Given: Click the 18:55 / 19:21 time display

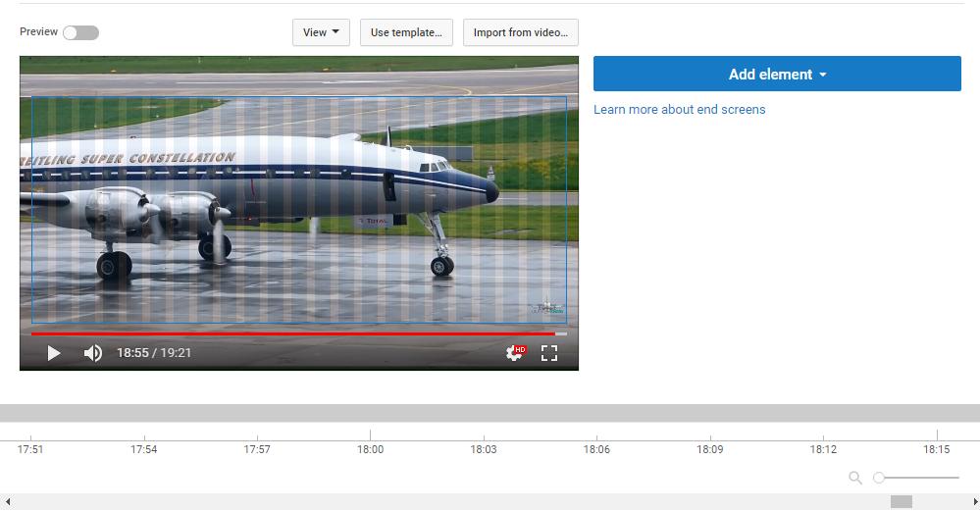Looking at the screenshot, I should 154,353.
